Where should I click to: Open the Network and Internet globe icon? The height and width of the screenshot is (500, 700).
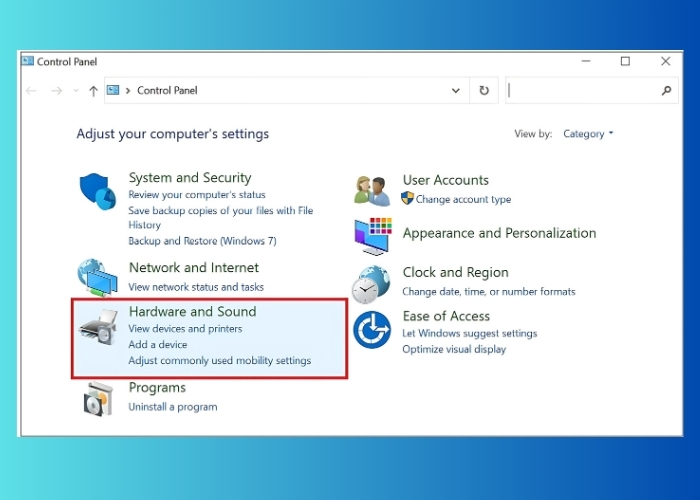tap(98, 278)
